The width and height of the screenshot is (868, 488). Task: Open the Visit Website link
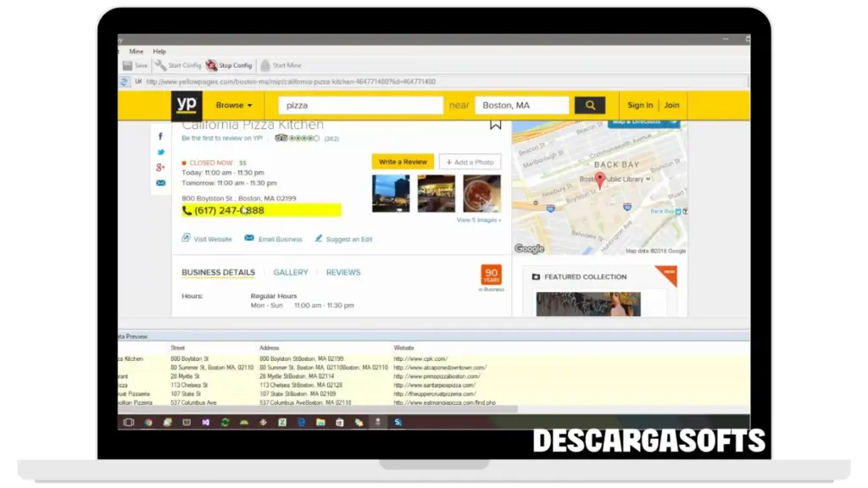point(212,240)
